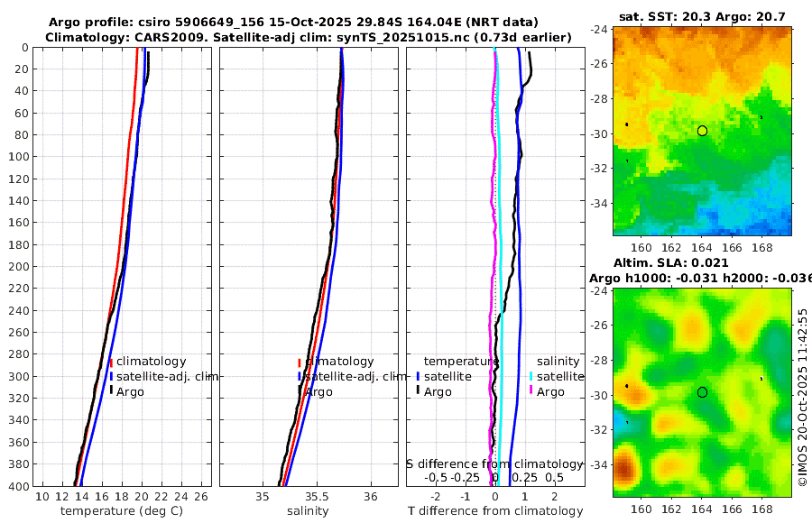Image resolution: width=812 pixels, height=523 pixels.
Task: Click the blue temperature satellite legend marker
Action: (x=418, y=376)
